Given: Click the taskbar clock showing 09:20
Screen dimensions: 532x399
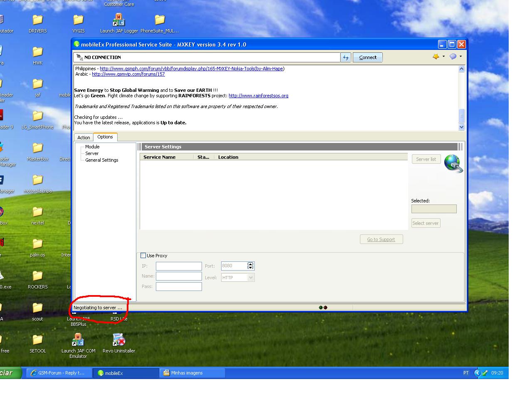Looking at the screenshot, I should point(497,373).
